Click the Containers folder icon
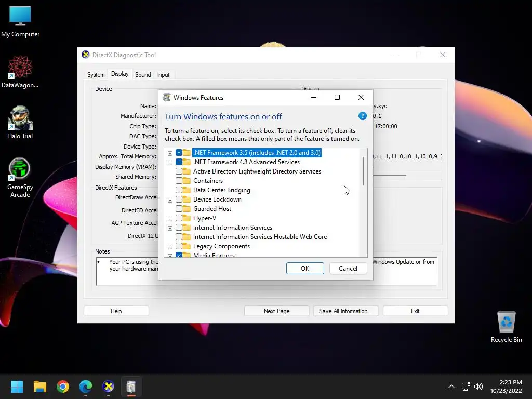The height and width of the screenshot is (399, 532). point(187,181)
